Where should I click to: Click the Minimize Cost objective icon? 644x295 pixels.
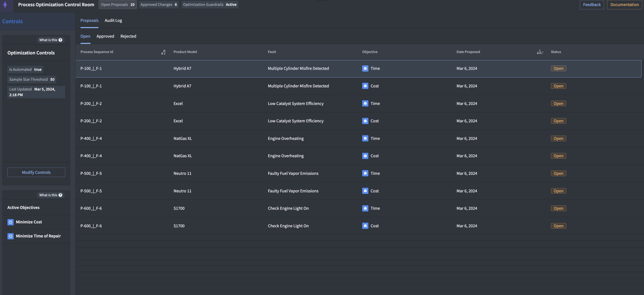[x=10, y=222]
